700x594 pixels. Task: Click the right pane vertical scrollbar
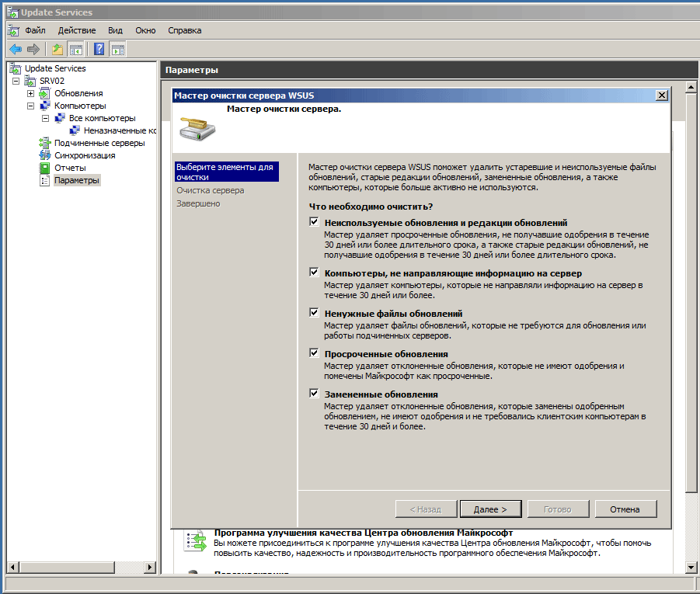click(x=691, y=311)
